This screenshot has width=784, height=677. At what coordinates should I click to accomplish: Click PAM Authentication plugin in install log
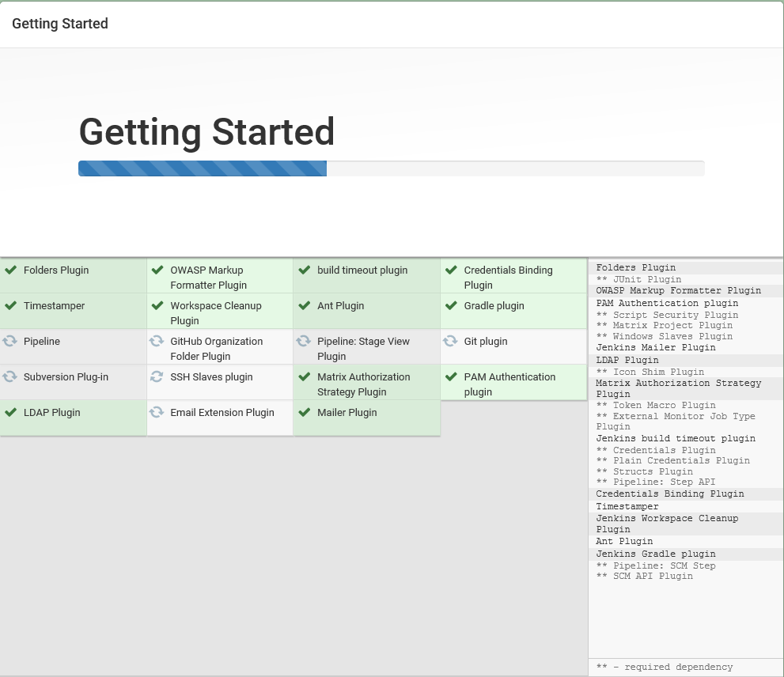[667, 303]
